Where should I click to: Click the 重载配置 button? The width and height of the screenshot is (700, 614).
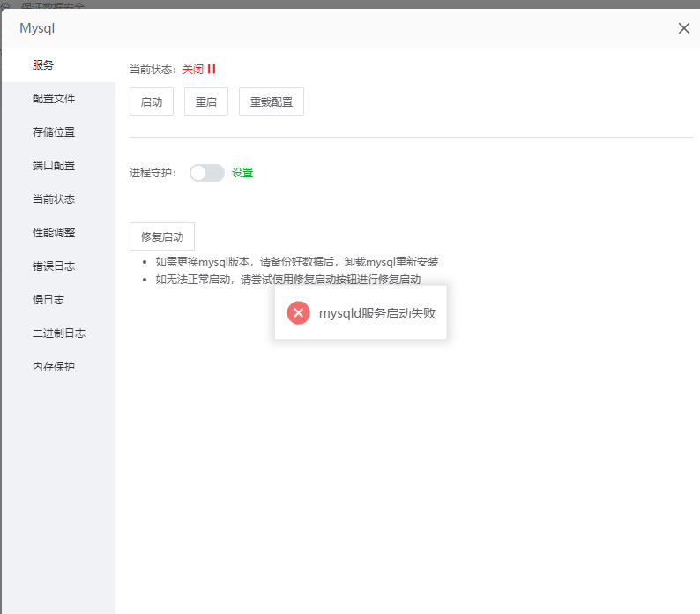coord(272,101)
